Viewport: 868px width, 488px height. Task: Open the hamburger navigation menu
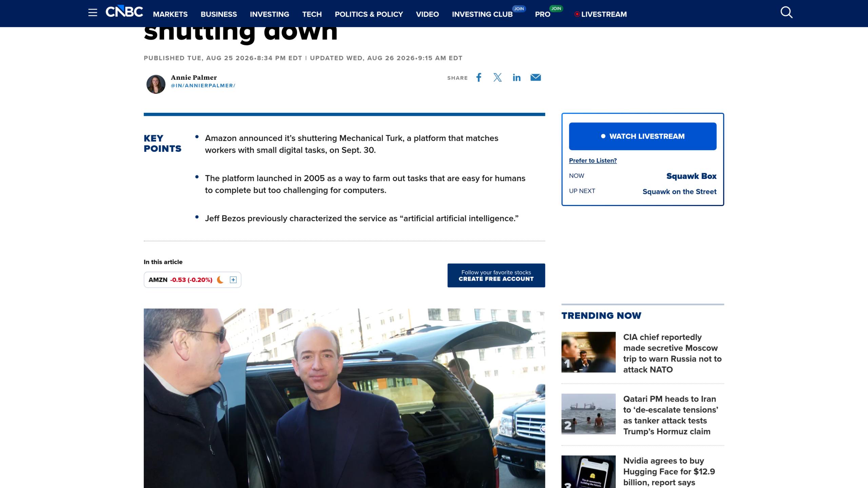(x=93, y=13)
